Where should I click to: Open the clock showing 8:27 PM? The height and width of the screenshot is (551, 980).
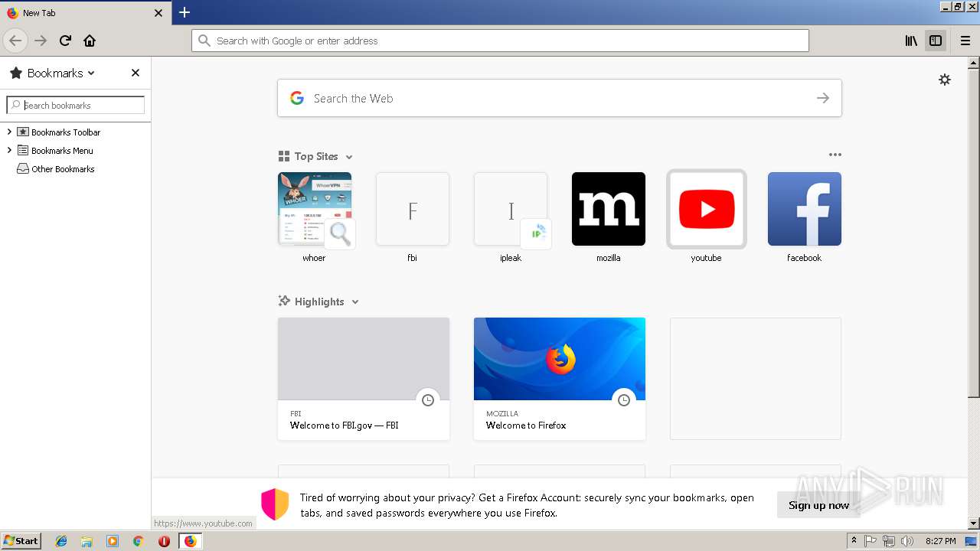click(x=941, y=541)
